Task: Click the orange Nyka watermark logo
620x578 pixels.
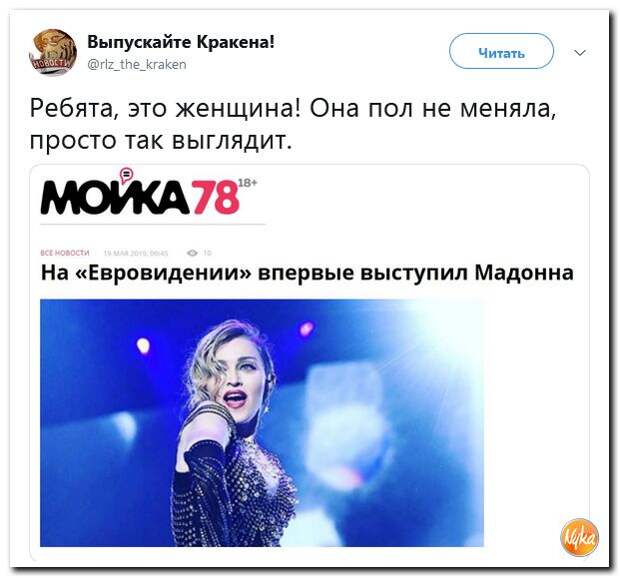Action: [x=579, y=538]
